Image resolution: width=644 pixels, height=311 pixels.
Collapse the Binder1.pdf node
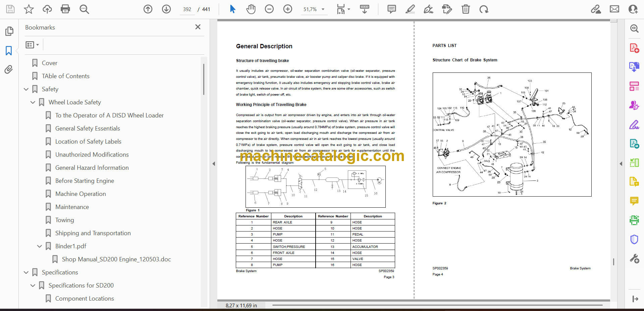pos(40,246)
